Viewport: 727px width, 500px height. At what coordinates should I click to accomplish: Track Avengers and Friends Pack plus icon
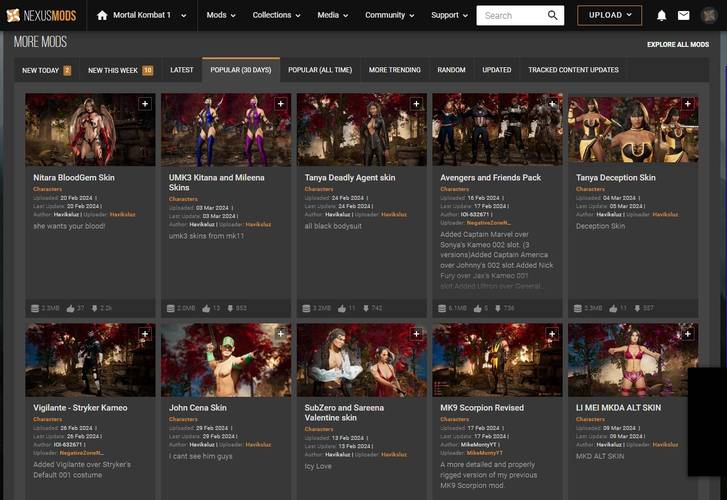(552, 104)
